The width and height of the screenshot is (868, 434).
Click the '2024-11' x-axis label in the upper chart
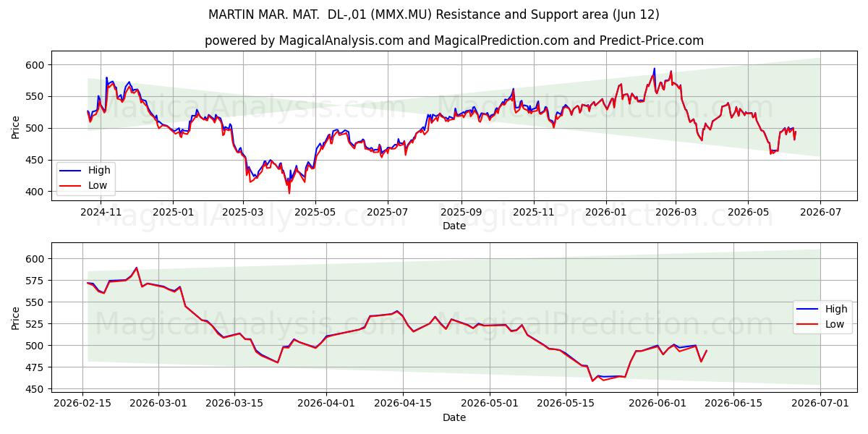[101, 212]
